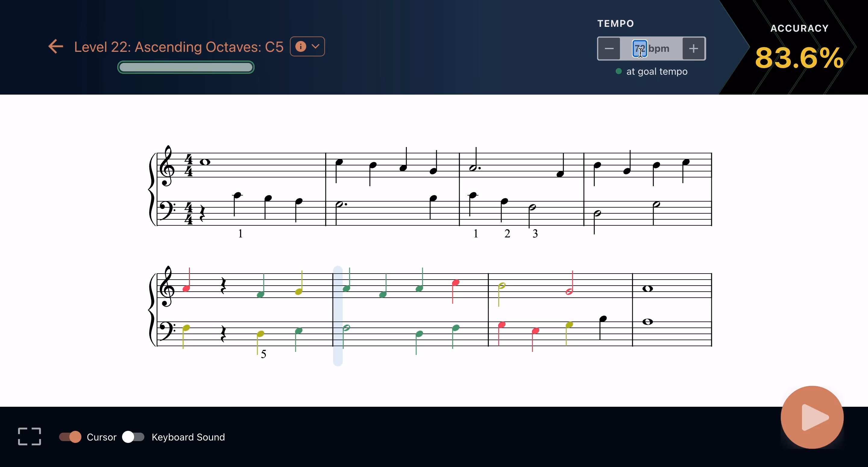The height and width of the screenshot is (467, 868).
Task: Click the lesson progress bar under the title
Action: (185, 67)
